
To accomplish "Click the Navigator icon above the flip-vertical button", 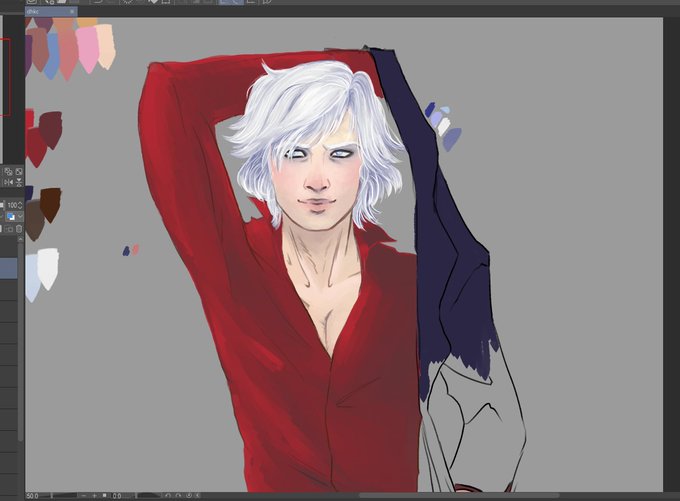I will pos(19,171).
